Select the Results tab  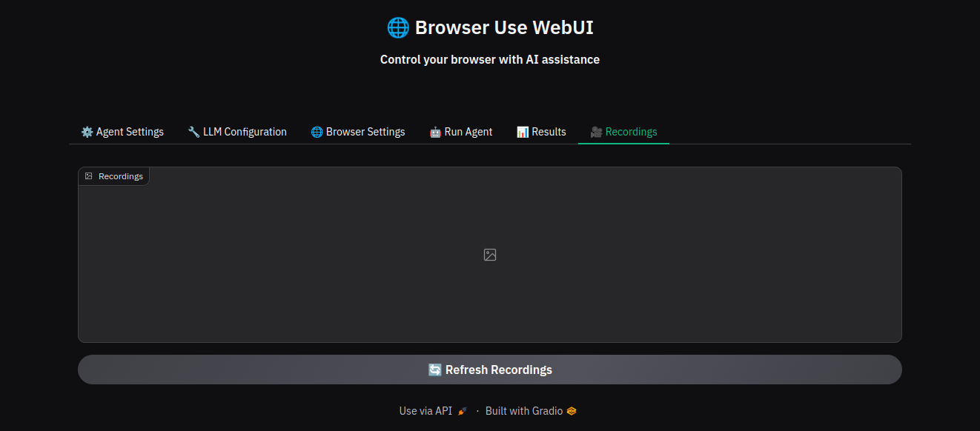(541, 132)
